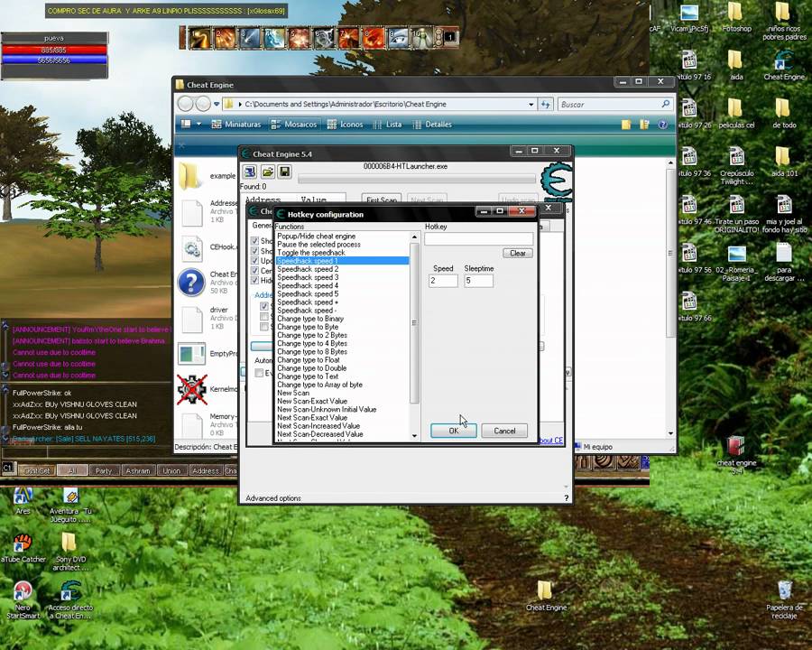The image size is (812, 650).
Task: Switch Explorer view to Detalles
Action: (432, 125)
